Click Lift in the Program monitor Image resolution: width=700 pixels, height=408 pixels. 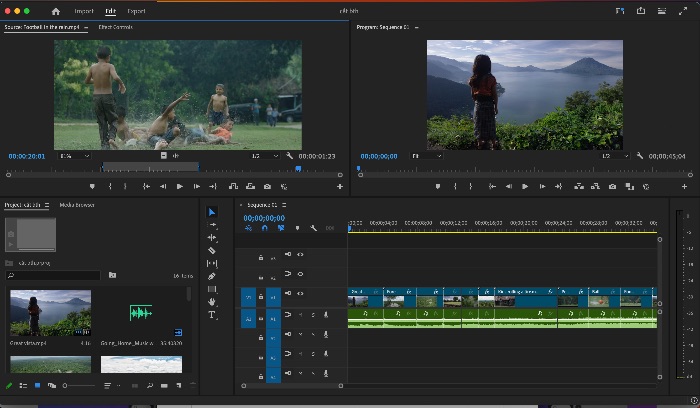point(579,187)
